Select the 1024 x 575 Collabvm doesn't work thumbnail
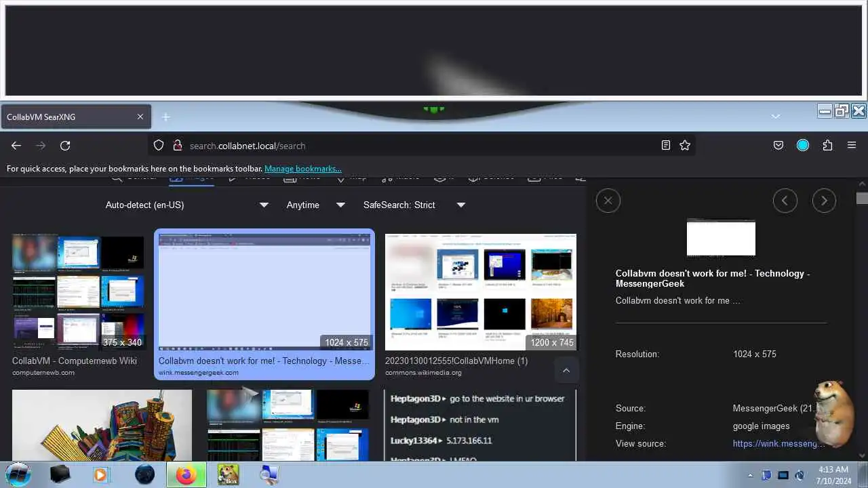Image resolution: width=868 pixels, height=488 pixels. point(264,292)
